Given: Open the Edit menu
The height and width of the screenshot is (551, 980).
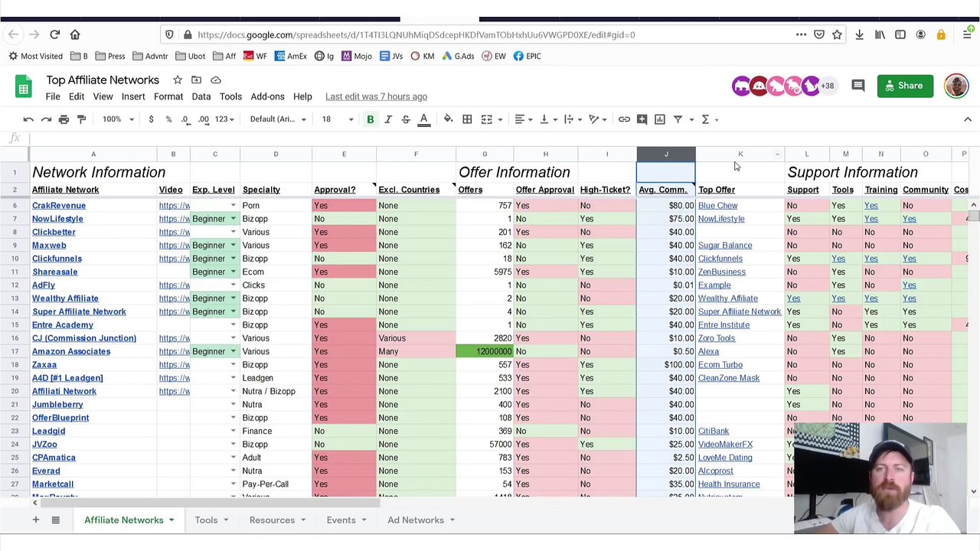Looking at the screenshot, I should [x=77, y=96].
